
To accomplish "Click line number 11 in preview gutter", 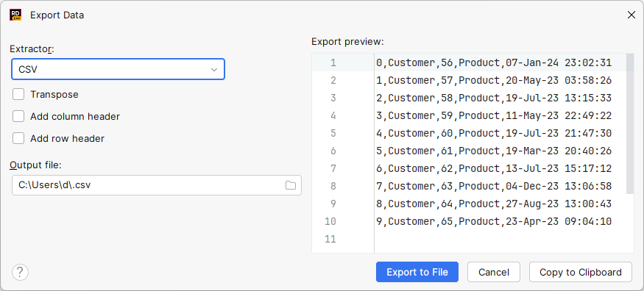I will [x=330, y=239].
